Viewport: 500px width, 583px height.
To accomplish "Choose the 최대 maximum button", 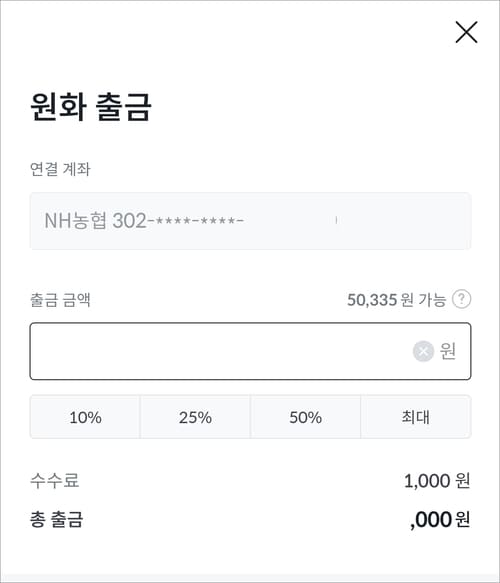I will pyautogui.click(x=416, y=417).
